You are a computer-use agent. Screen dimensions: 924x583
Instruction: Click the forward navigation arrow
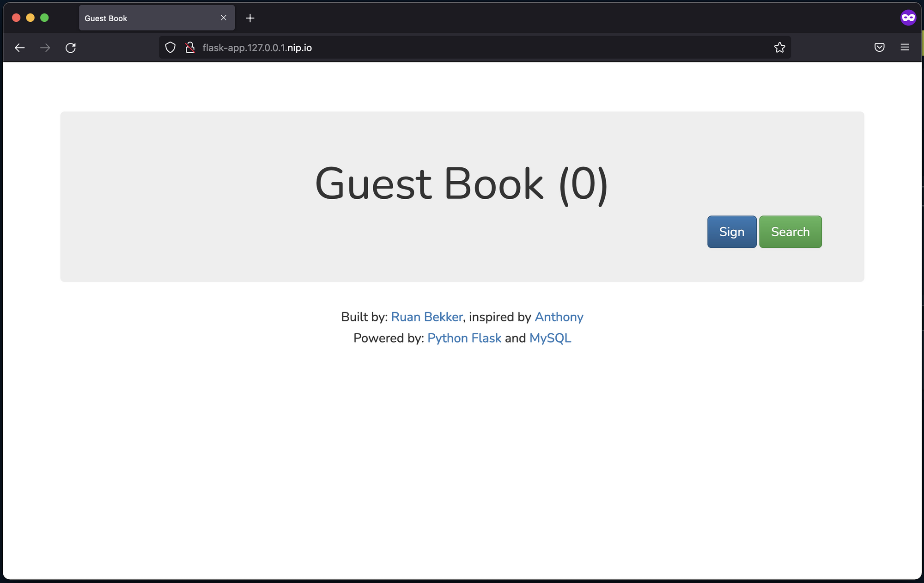(45, 48)
